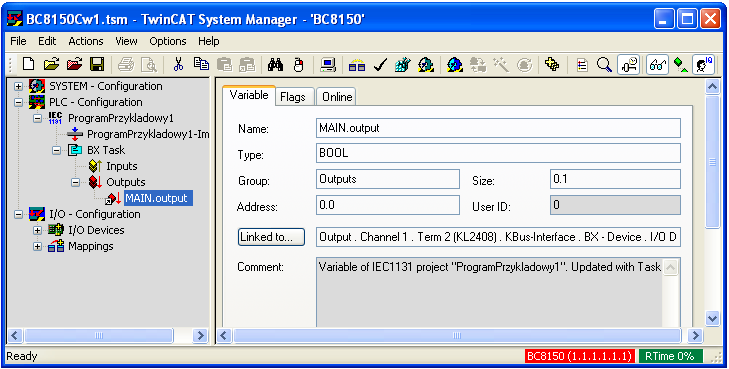
Task: Copy the selected item with the Copy icon
Action: coord(201,64)
